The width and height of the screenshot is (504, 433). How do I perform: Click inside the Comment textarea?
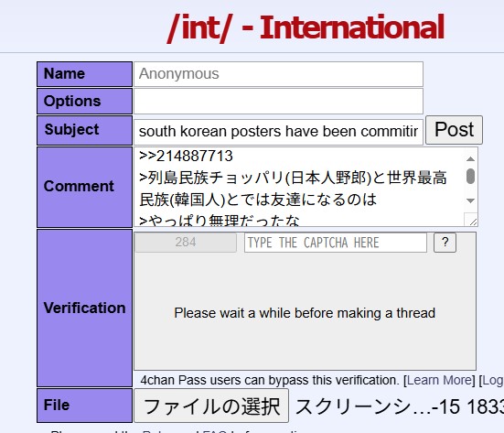click(299, 187)
